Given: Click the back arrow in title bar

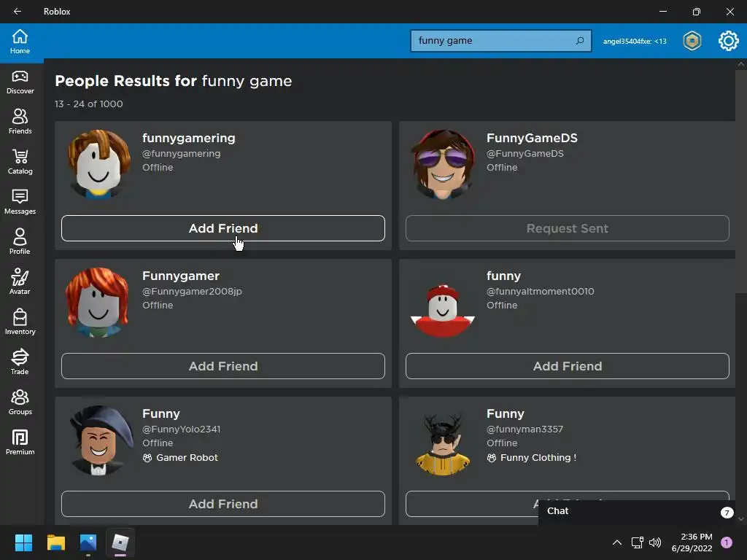Looking at the screenshot, I should point(18,12).
